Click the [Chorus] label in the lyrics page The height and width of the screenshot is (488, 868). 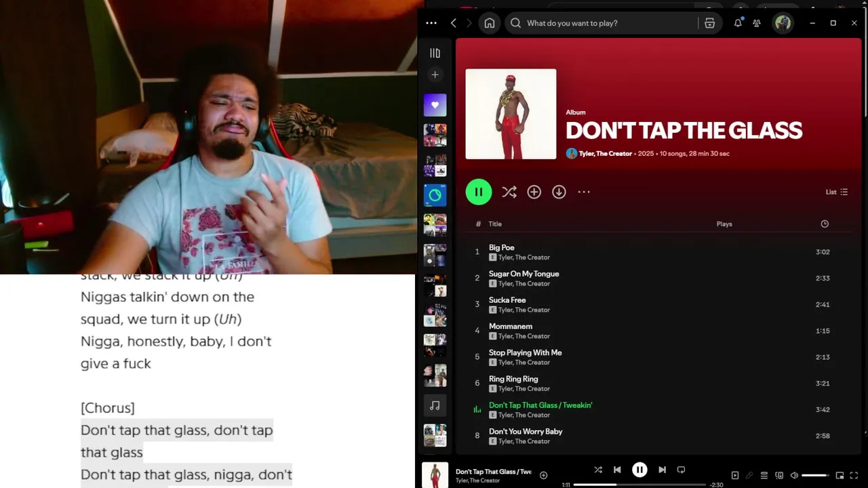(108, 408)
